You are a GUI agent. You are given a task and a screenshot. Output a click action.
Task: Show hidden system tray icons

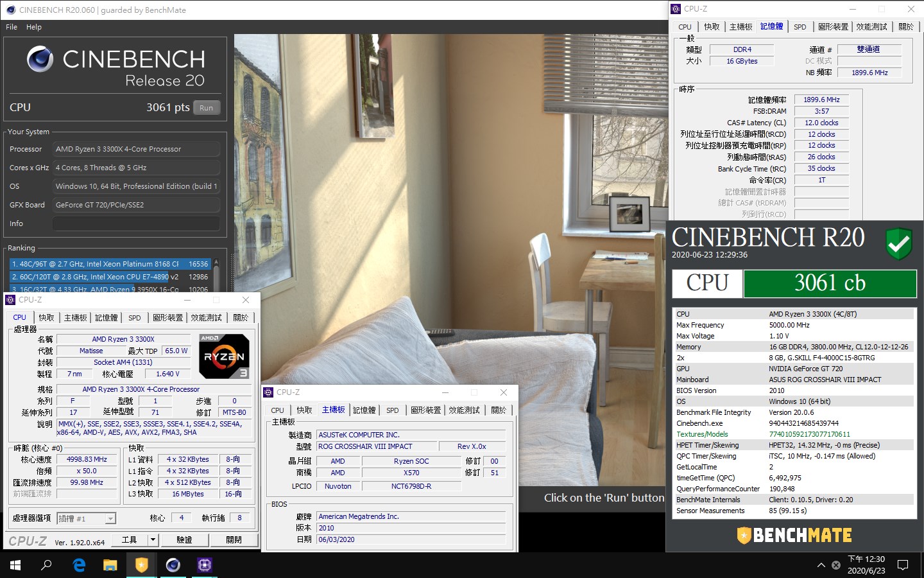(x=821, y=565)
